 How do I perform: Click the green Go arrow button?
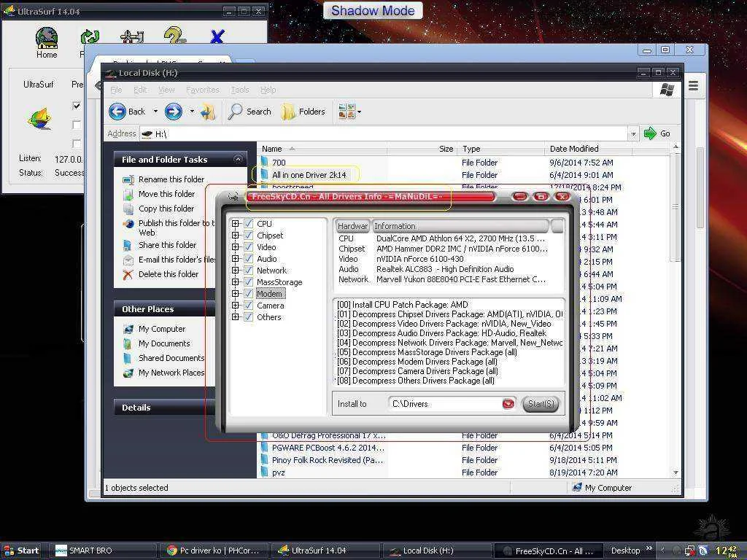pyautogui.click(x=657, y=133)
